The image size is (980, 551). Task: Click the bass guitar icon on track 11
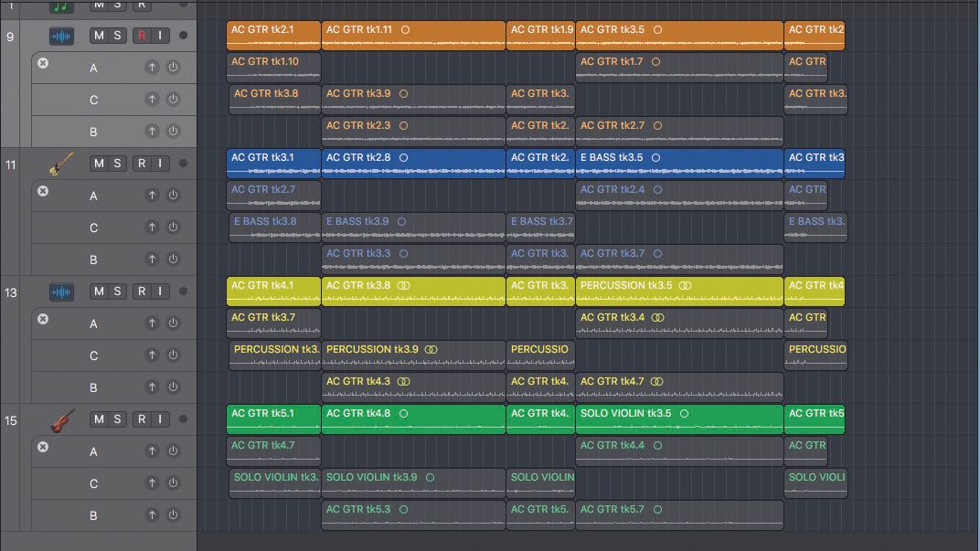(x=61, y=165)
